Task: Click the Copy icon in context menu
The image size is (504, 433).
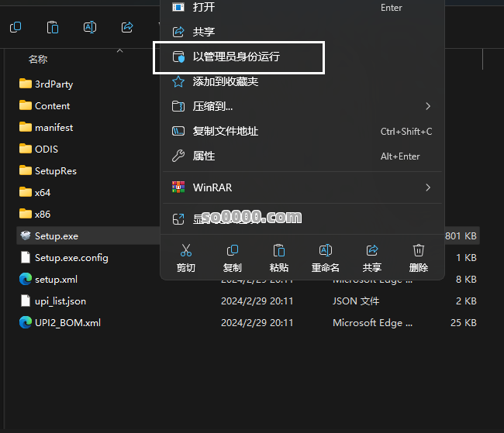Action: pyautogui.click(x=232, y=250)
